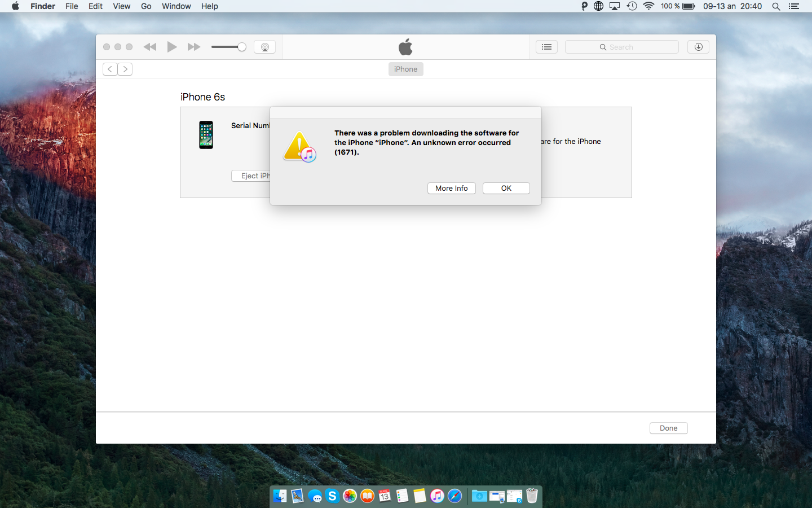Skip to next track in iTunes
The width and height of the screenshot is (812, 508).
(193, 47)
